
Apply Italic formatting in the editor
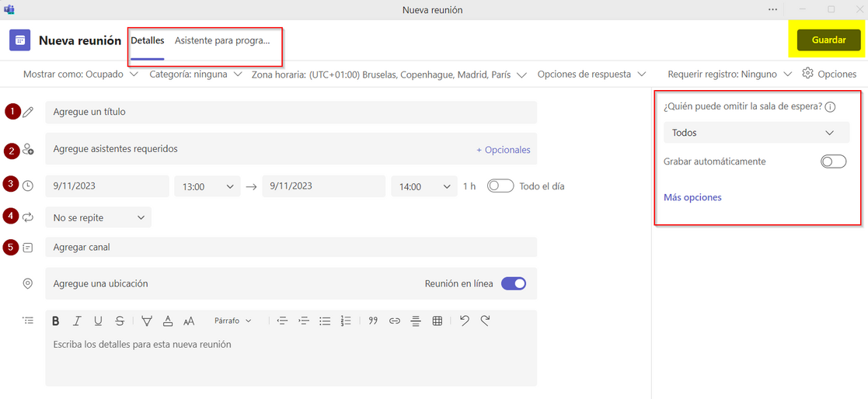(77, 321)
